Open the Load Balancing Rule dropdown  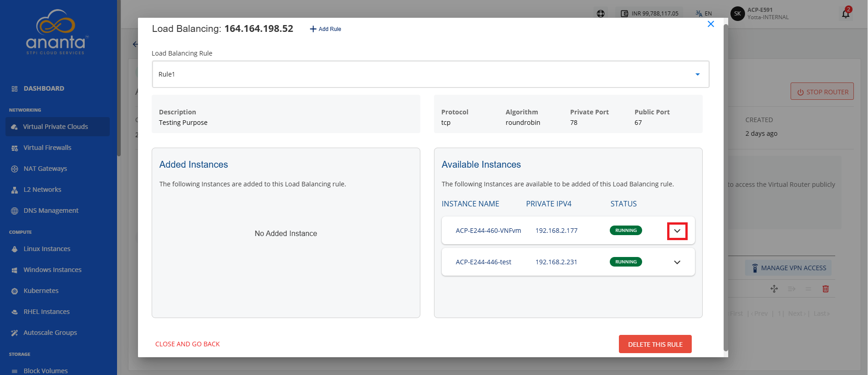(430, 74)
